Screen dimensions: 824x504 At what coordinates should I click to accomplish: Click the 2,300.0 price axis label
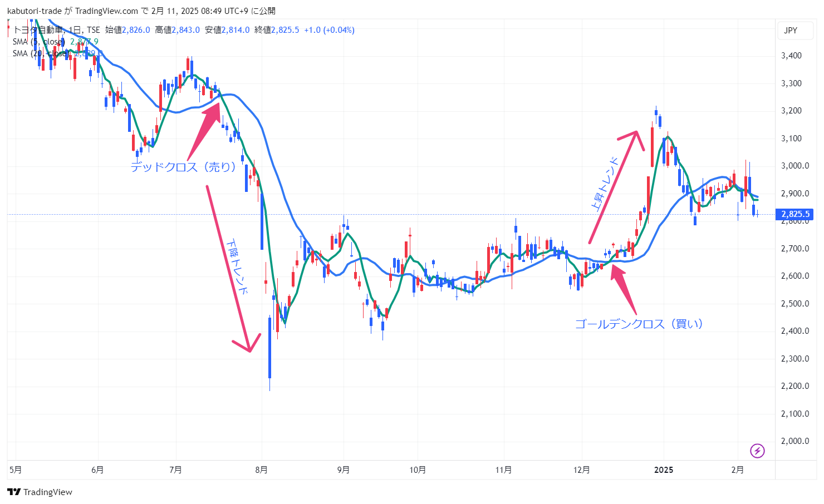[x=795, y=359]
